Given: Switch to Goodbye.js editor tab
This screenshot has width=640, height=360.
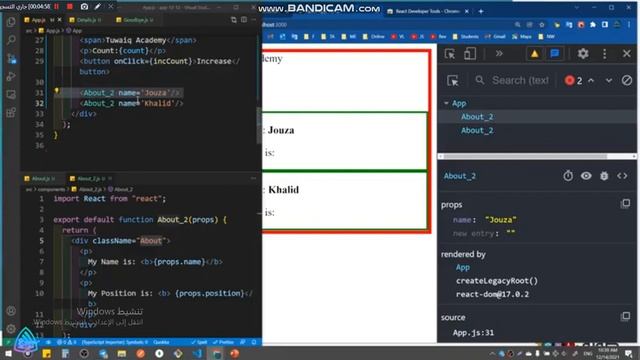Looking at the screenshot, I should (135, 20).
